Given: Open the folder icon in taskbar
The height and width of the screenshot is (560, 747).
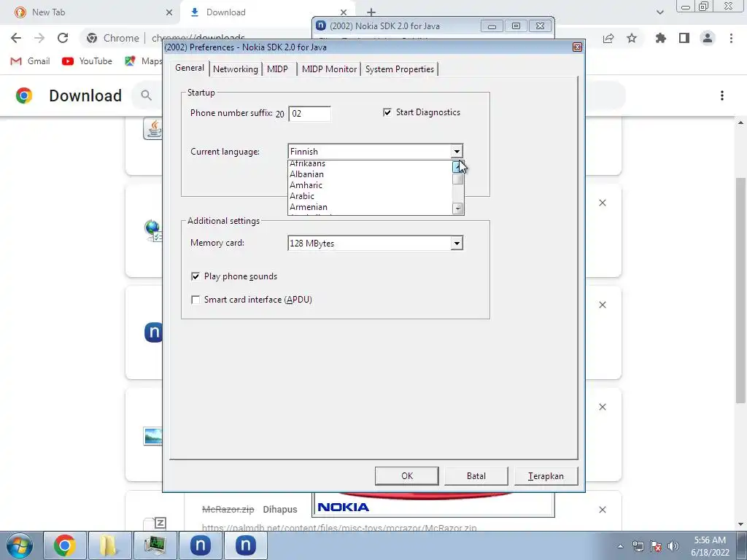Looking at the screenshot, I should 109,545.
